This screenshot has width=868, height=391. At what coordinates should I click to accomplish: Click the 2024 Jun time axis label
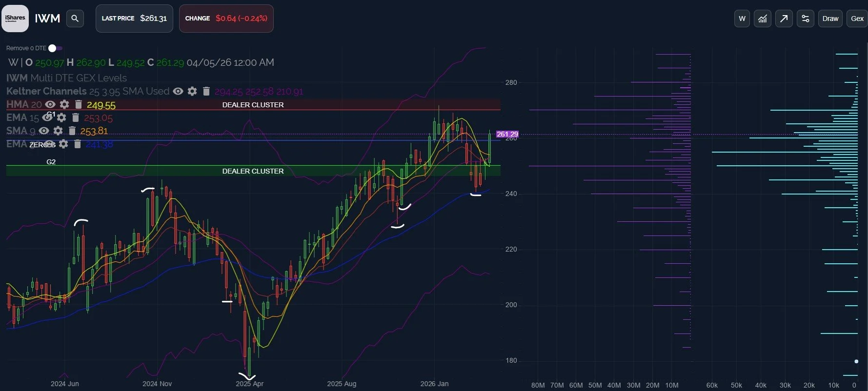coord(65,384)
